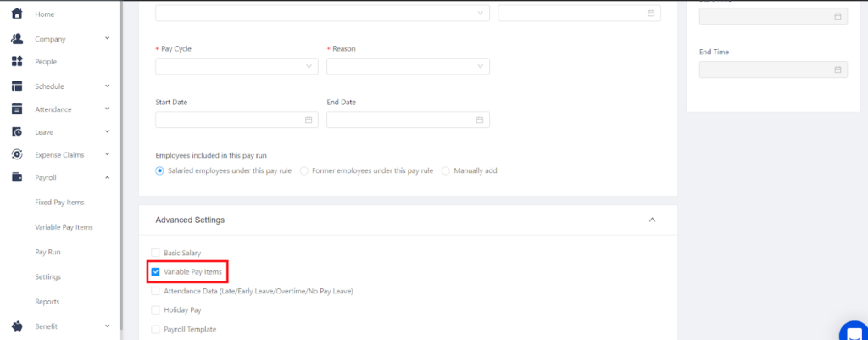Image resolution: width=868 pixels, height=340 pixels.
Task: Click the Payroll wallet icon
Action: click(17, 177)
